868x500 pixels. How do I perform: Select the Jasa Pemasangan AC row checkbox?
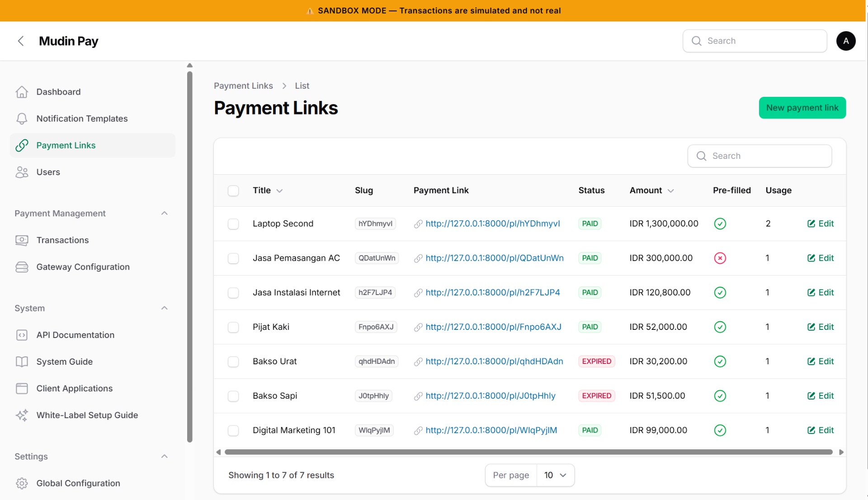[x=233, y=258]
